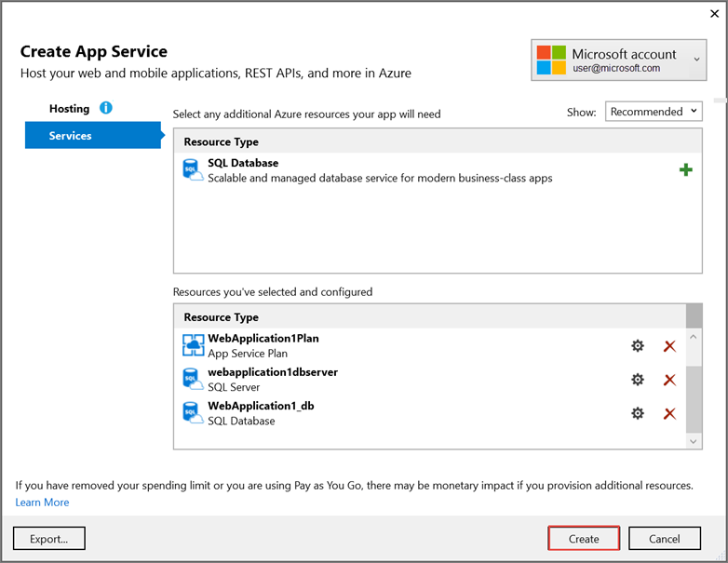Open settings gear for WebApplication1_db

tap(638, 413)
